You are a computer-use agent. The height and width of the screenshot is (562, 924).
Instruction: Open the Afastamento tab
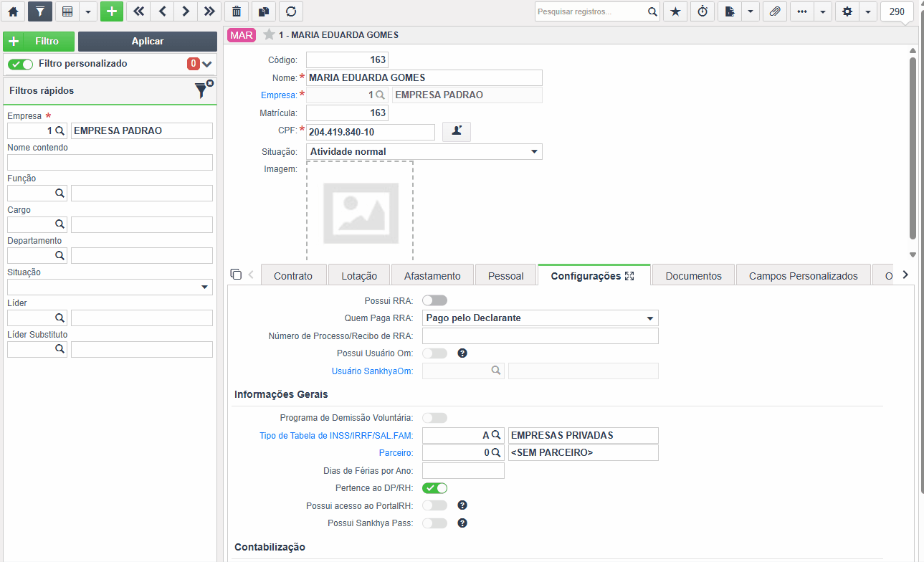pos(432,276)
